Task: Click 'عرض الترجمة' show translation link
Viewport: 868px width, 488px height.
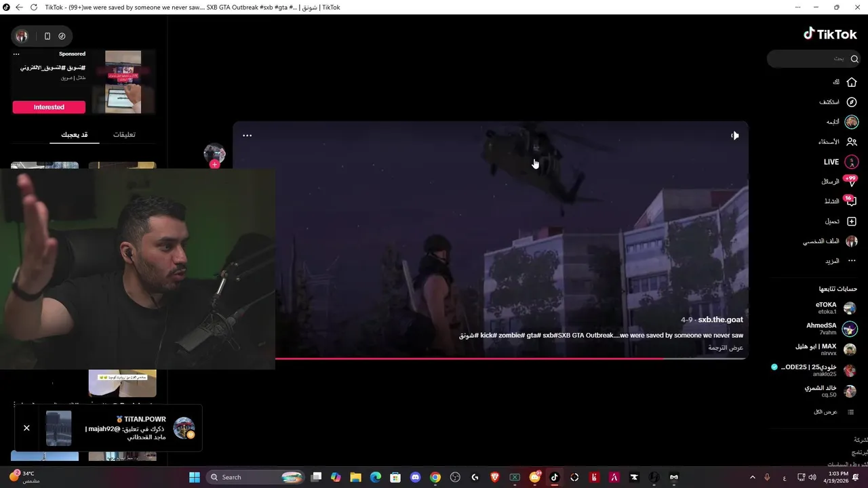Action: pyautogui.click(x=726, y=348)
